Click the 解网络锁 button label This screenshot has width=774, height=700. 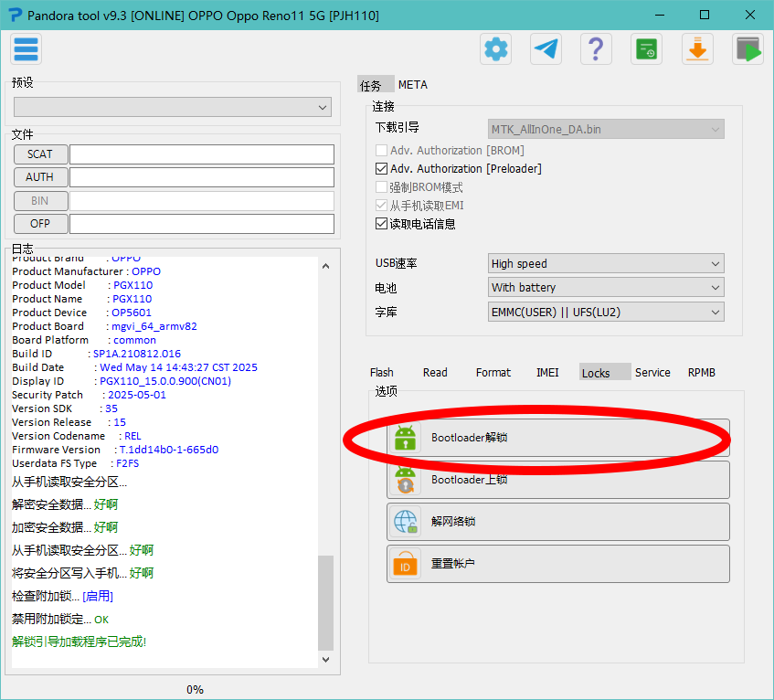(452, 521)
